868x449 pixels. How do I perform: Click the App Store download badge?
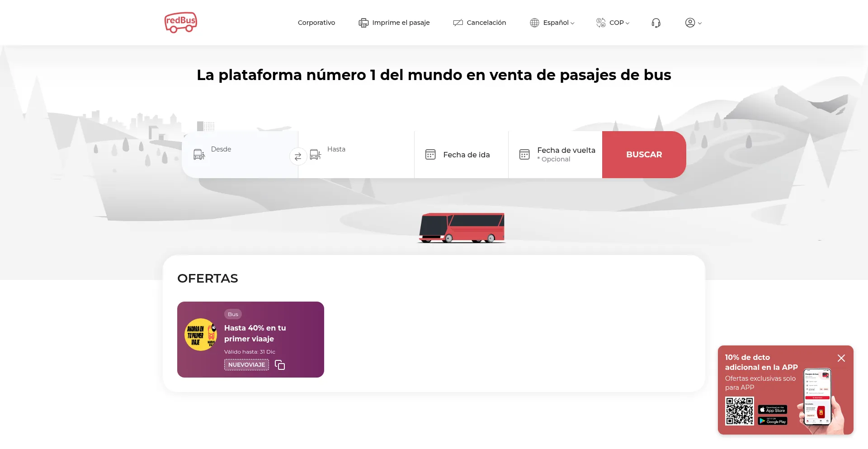773,410
